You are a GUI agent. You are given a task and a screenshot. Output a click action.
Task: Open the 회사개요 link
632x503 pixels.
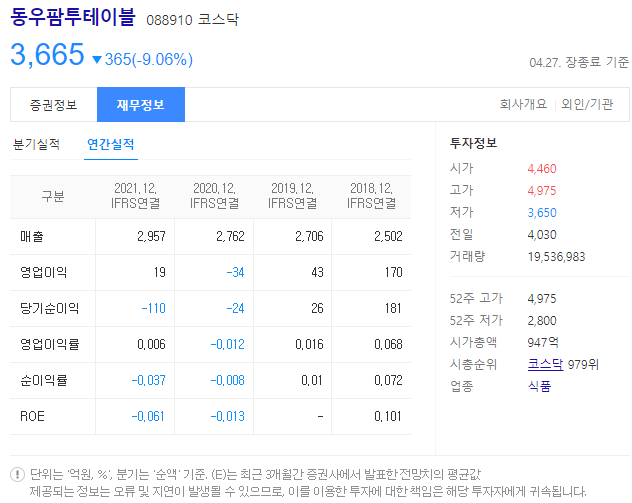(x=523, y=104)
